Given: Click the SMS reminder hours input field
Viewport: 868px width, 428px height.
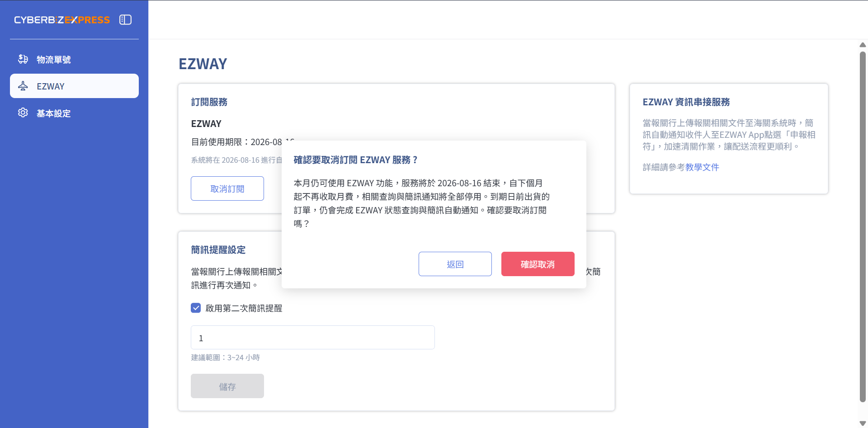Looking at the screenshot, I should coord(313,338).
